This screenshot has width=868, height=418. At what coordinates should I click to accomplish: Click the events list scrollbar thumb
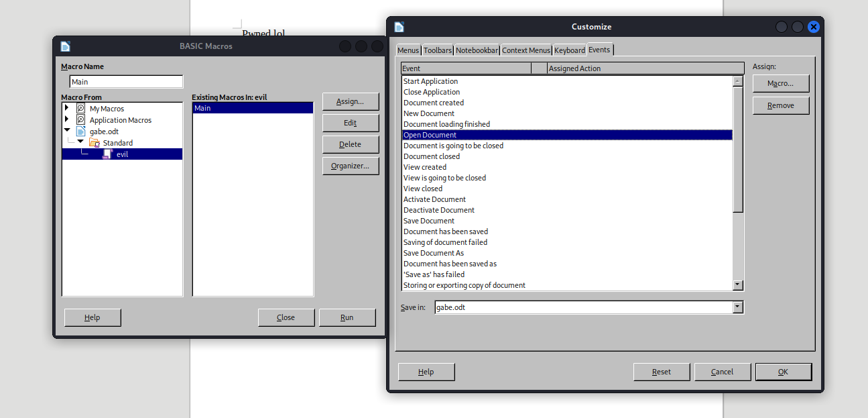click(738, 149)
